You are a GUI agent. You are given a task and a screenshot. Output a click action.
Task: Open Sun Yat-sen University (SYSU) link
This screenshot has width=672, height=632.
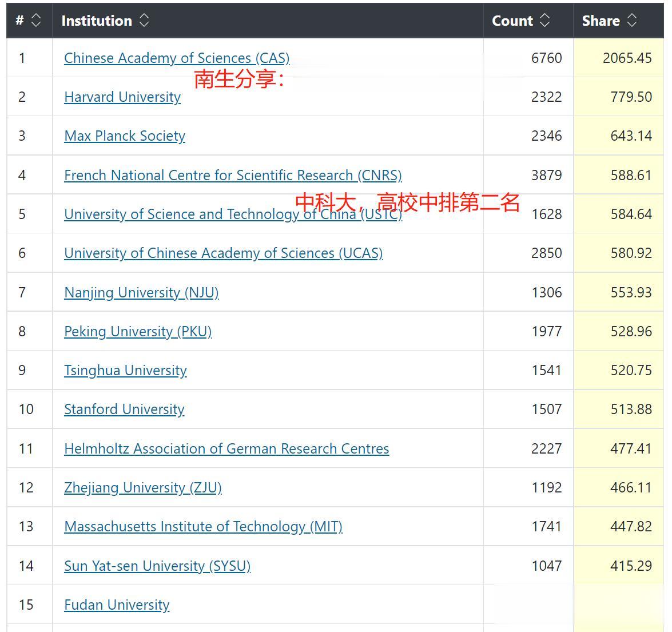pyautogui.click(x=157, y=566)
